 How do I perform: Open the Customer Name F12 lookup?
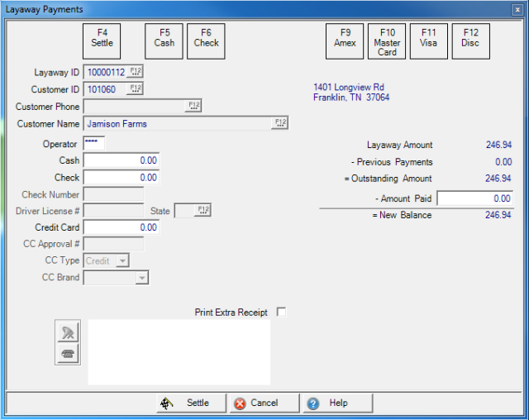pyautogui.click(x=279, y=123)
